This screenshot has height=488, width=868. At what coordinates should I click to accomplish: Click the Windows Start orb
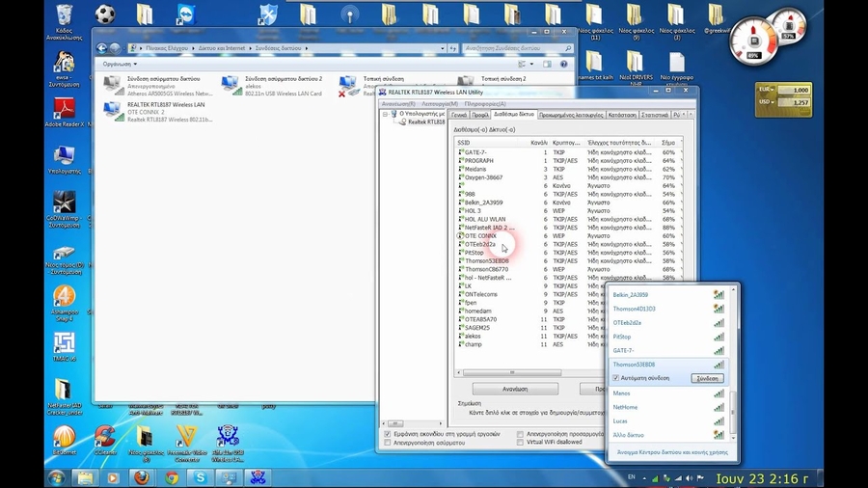tap(56, 478)
